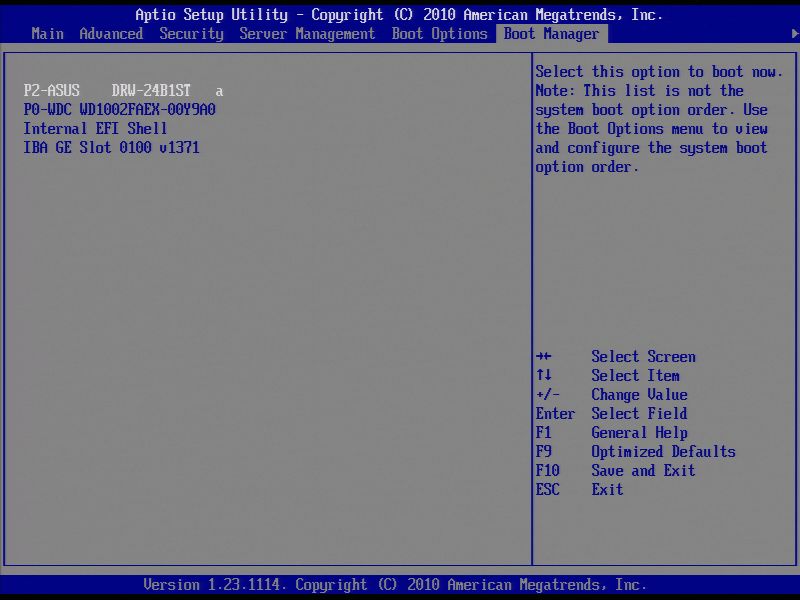Screen dimensions: 800x600
Task: Select the Boot Manager tab
Action: (x=551, y=33)
